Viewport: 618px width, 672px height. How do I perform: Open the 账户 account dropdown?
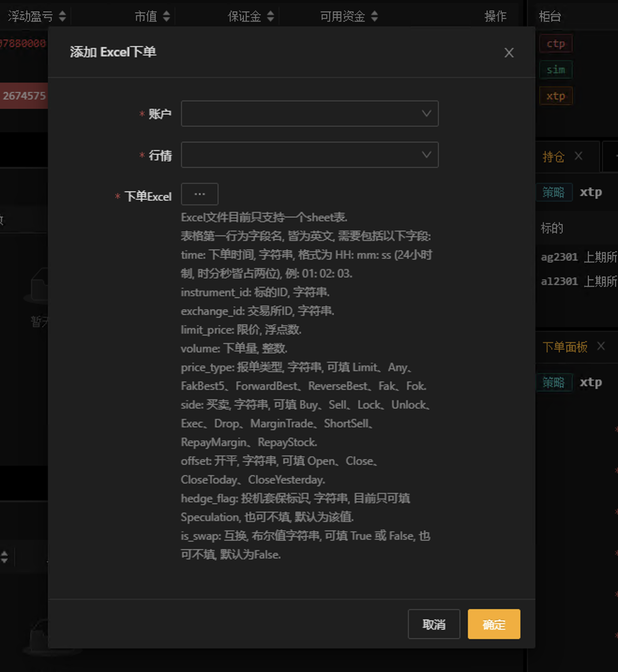click(309, 113)
